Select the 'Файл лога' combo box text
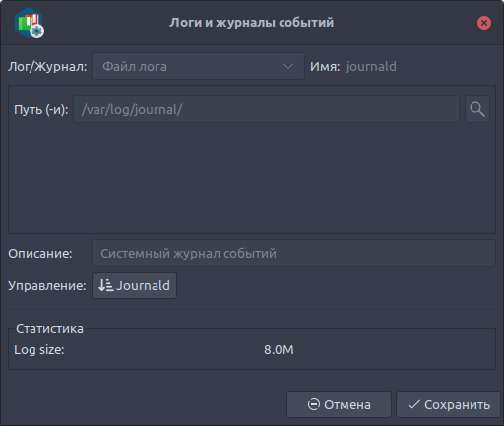The width and height of the screenshot is (504, 426). (x=135, y=67)
